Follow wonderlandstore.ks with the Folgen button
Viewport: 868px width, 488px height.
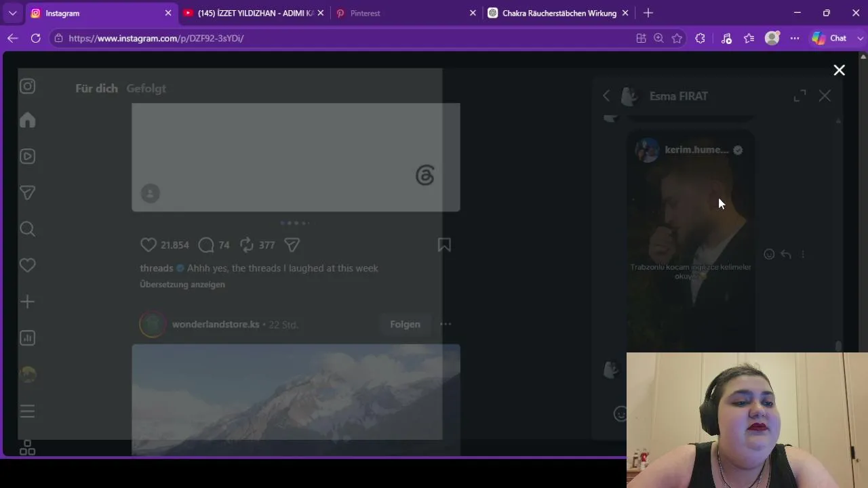point(405,324)
